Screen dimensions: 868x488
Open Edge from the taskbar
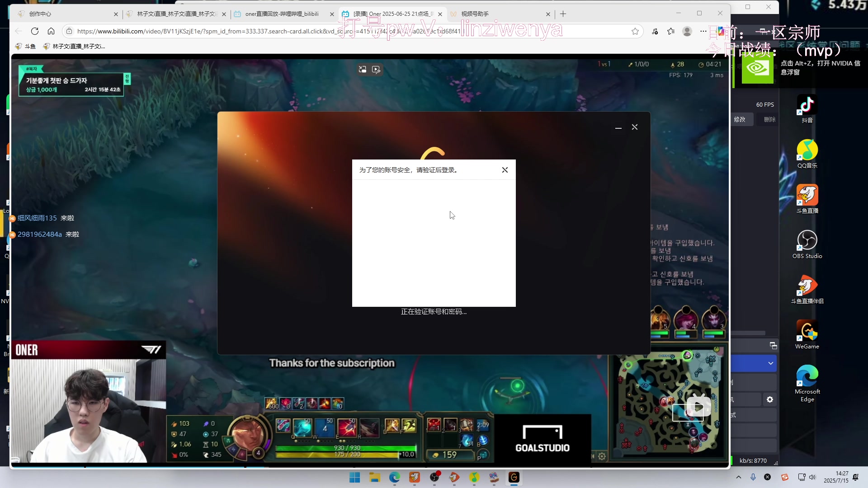pos(395,477)
